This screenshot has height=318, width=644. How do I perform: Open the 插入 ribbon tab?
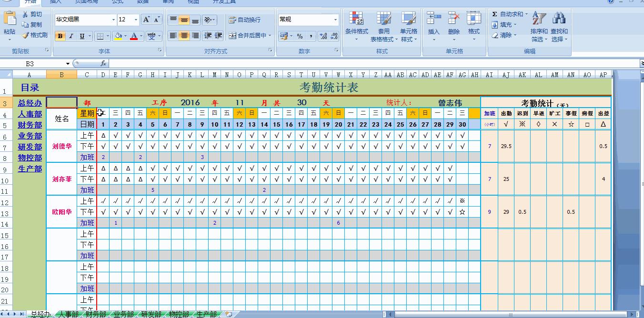(x=56, y=2)
